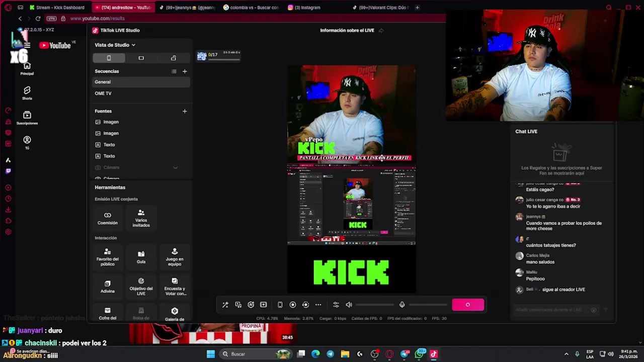
Task: Select the large KICK logo in canvas
Action: pyautogui.click(x=351, y=272)
